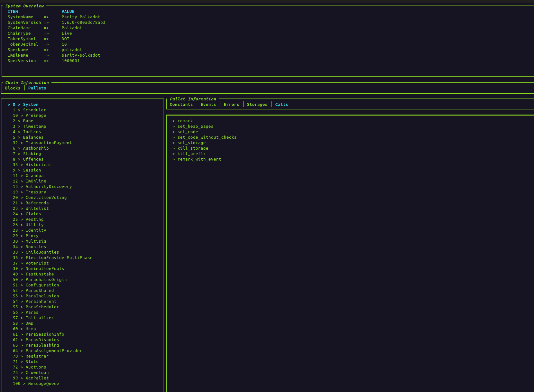534x392 pixels.
Task: Open the Events tab
Action: (208, 105)
